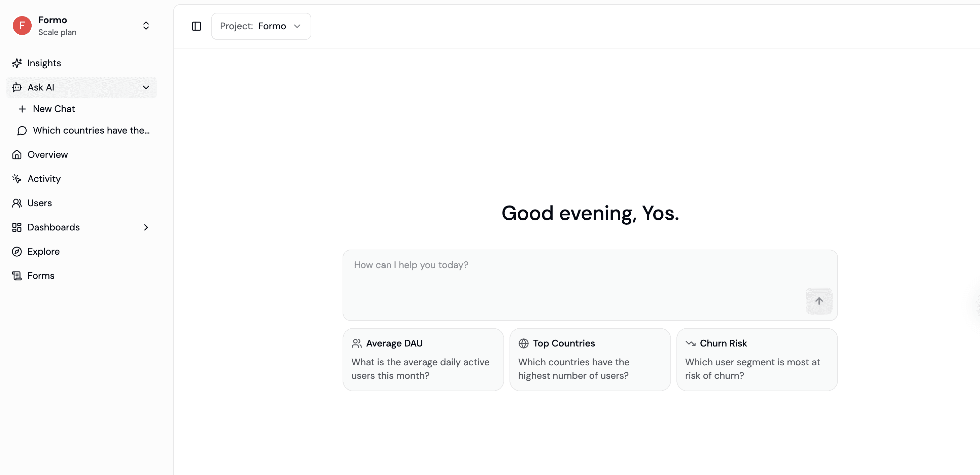Click the Activity cursor icon

tap(17, 179)
